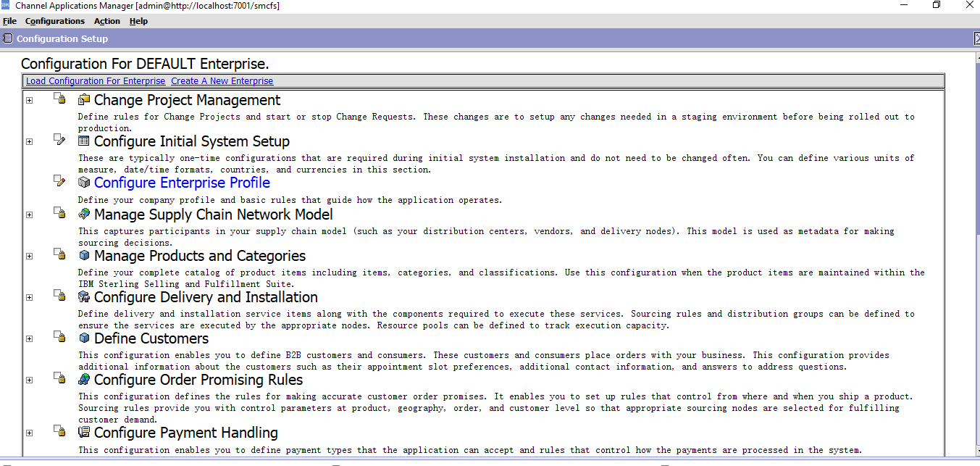Image resolution: width=980 pixels, height=466 pixels.
Task: Open Configure Enterprise Profile via its globe icon
Action: 84,183
